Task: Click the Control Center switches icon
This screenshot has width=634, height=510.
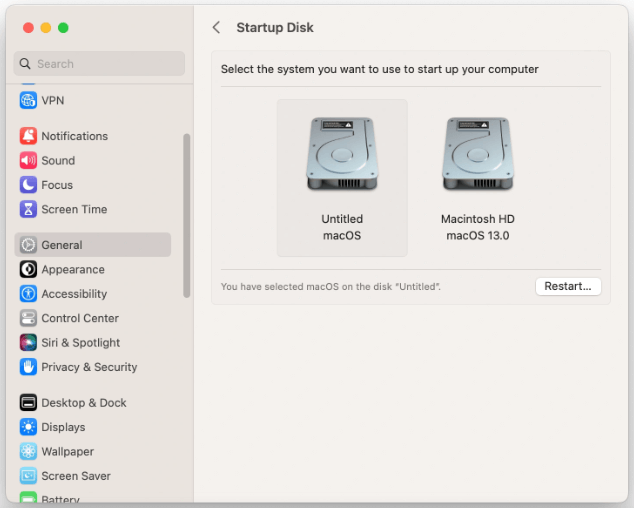Action: (28, 318)
